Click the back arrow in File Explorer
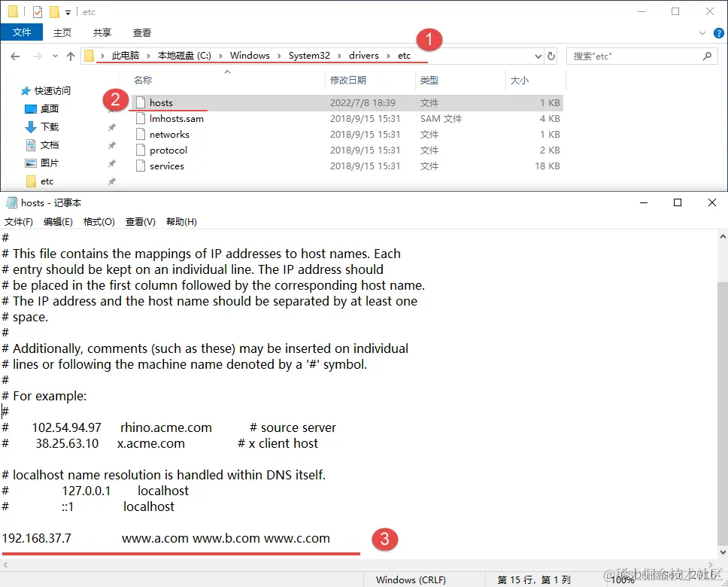Image resolution: width=728 pixels, height=587 pixels. tap(15, 56)
